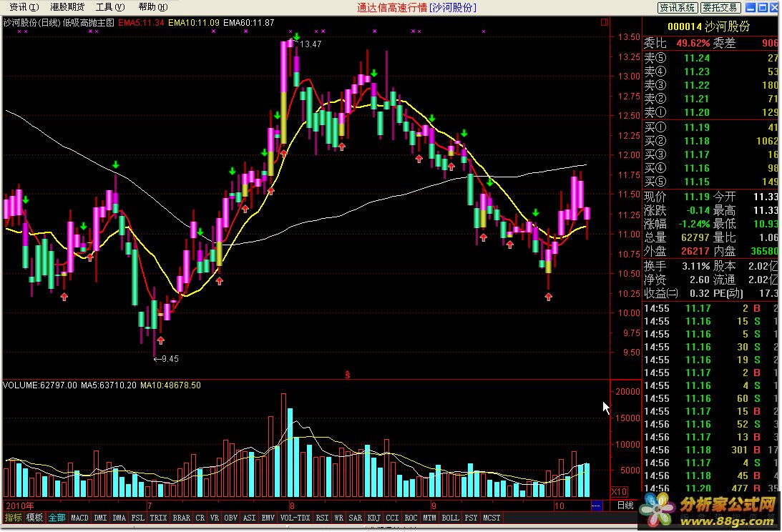Click the 日线 period selector

point(625,506)
